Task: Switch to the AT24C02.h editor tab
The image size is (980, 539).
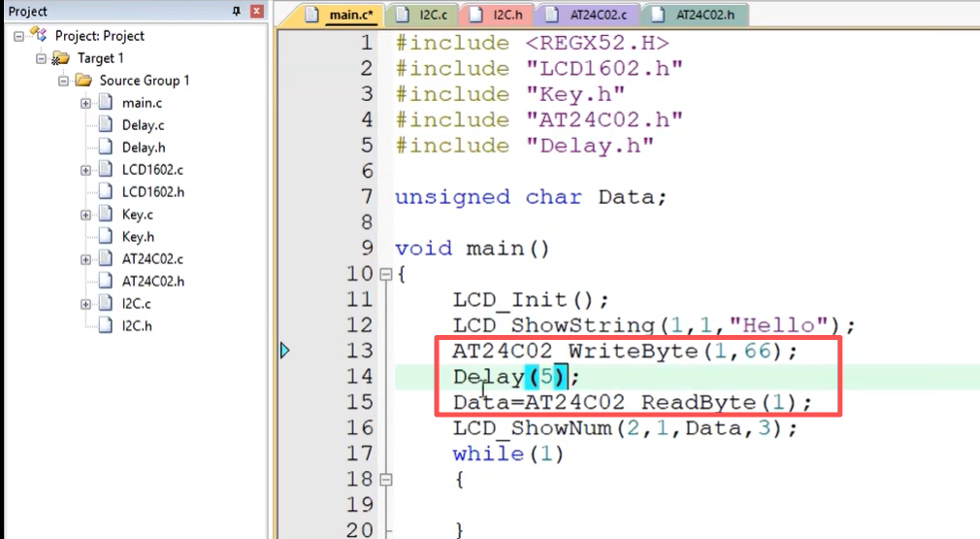Action: coord(695,15)
